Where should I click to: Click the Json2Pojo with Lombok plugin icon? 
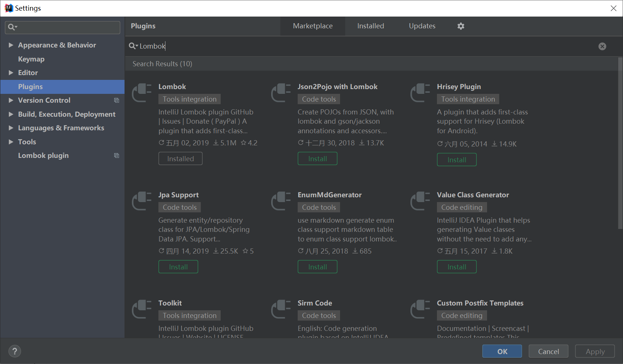click(281, 93)
